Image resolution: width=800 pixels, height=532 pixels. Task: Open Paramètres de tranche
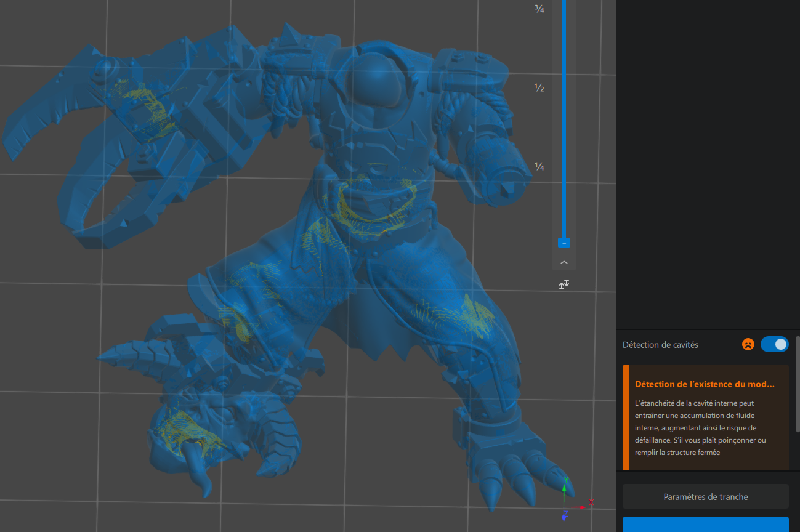(705, 496)
